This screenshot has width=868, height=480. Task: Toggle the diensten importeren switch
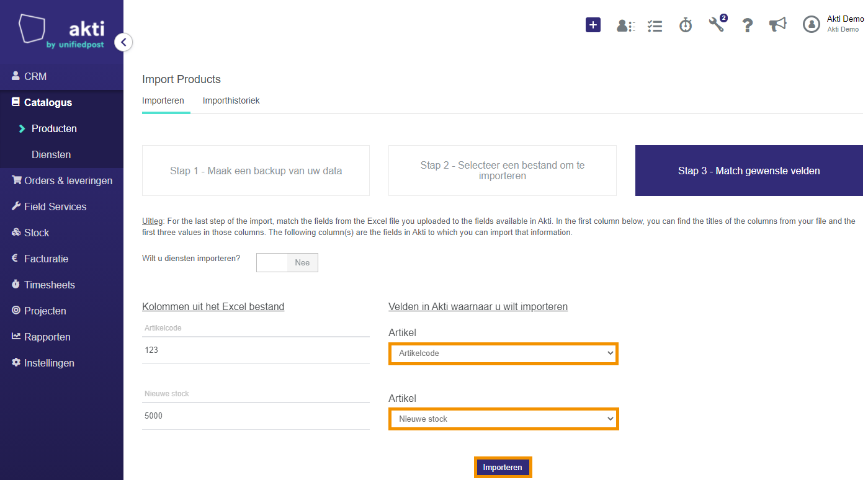[287, 262]
